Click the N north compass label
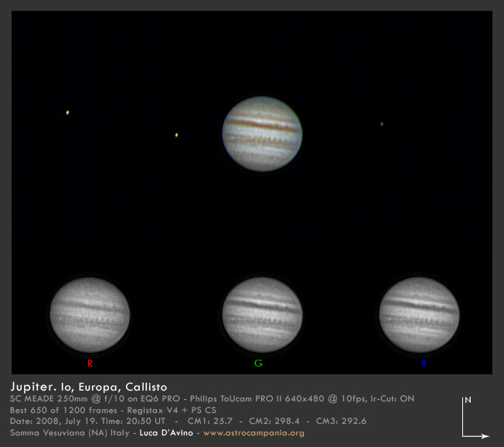504x447 pixels. 468,400
